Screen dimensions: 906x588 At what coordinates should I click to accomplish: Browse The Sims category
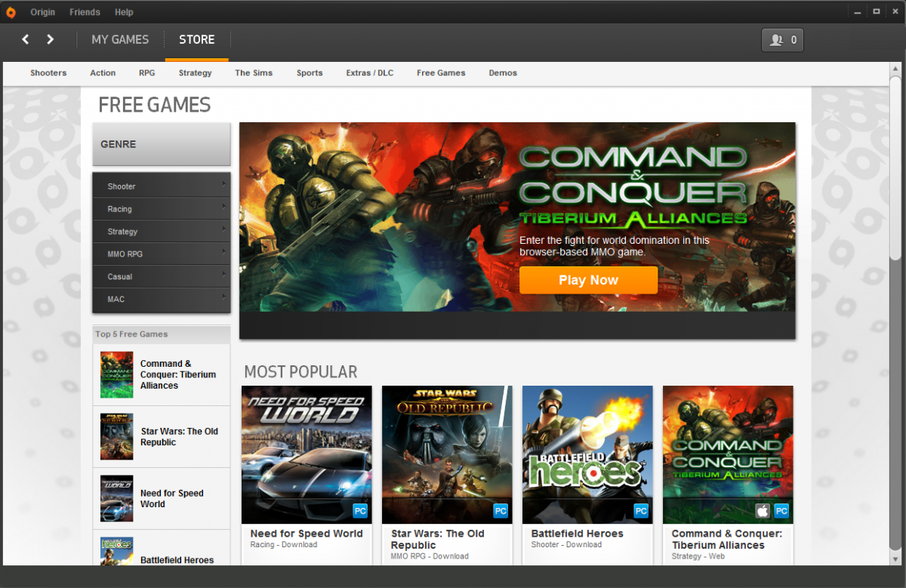[254, 73]
